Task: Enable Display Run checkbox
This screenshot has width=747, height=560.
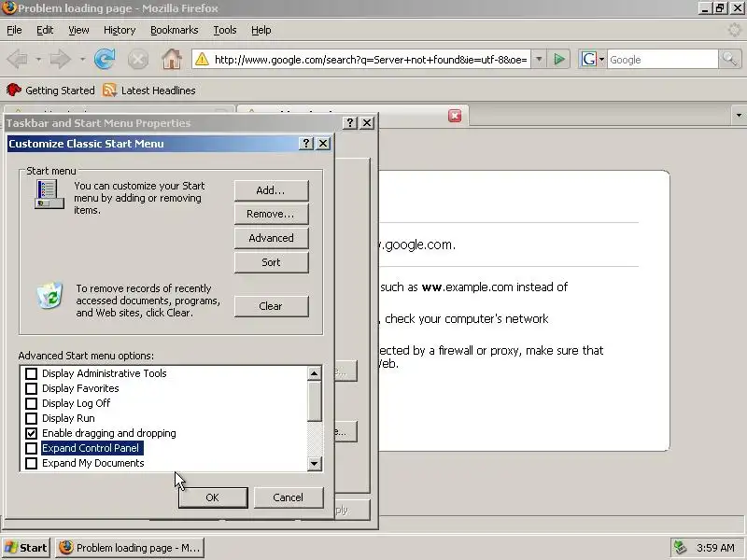Action: 31,418
